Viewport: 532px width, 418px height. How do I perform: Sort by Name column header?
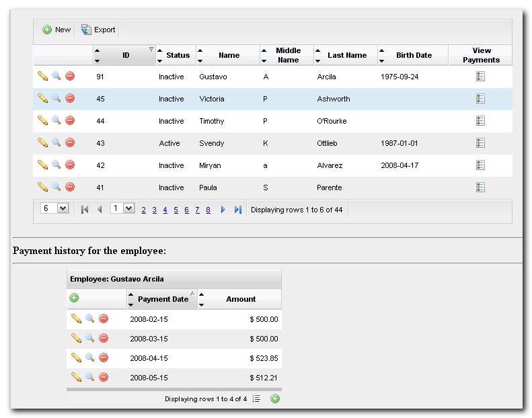tap(228, 55)
